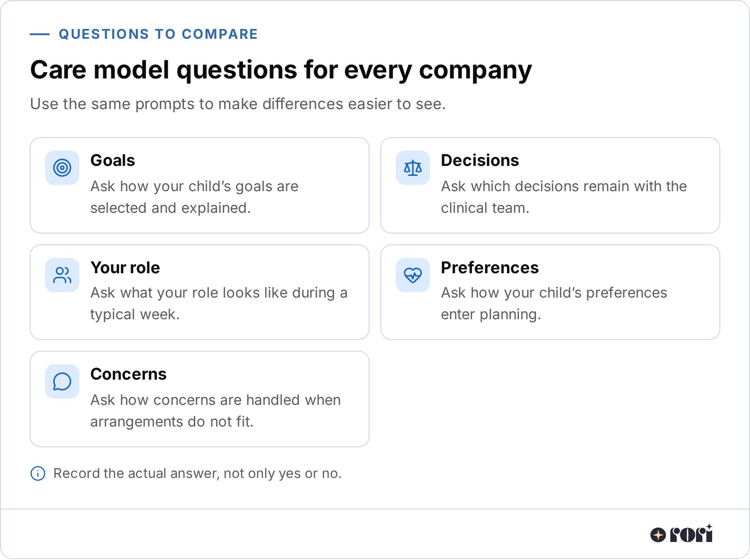Select the Goals card heading
This screenshot has width=750, height=560.
(113, 161)
